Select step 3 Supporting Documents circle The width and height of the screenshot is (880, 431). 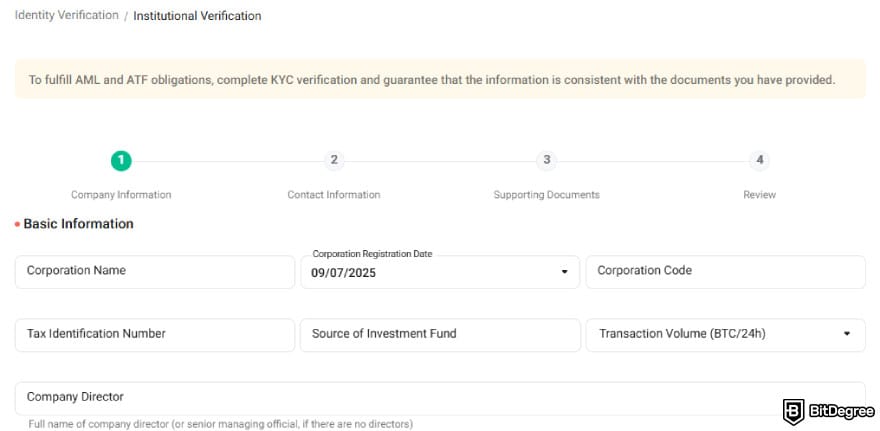click(547, 161)
